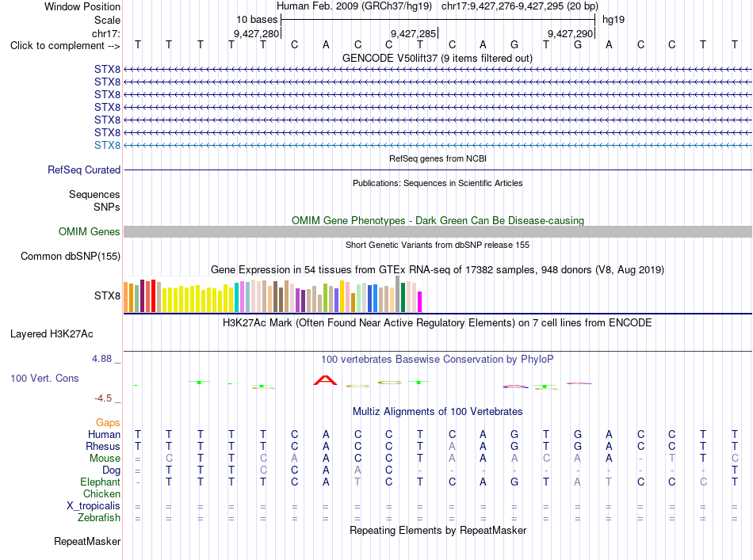Viewport: 753px width, 560px height.
Task: Click the '10 bases' scale text
Action: coord(257,20)
